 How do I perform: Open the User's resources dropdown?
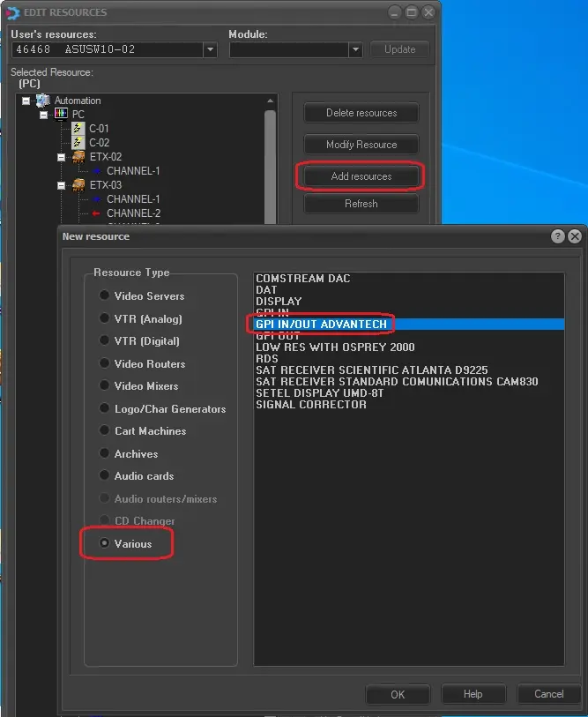pos(210,49)
